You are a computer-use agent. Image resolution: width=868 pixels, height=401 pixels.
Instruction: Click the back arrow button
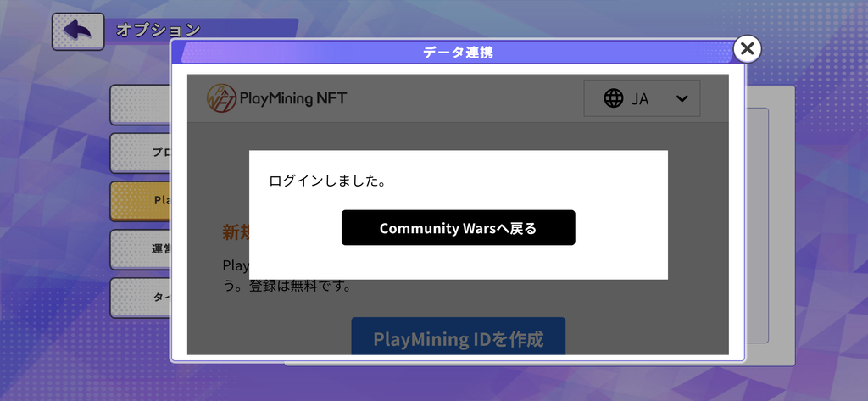[78, 31]
